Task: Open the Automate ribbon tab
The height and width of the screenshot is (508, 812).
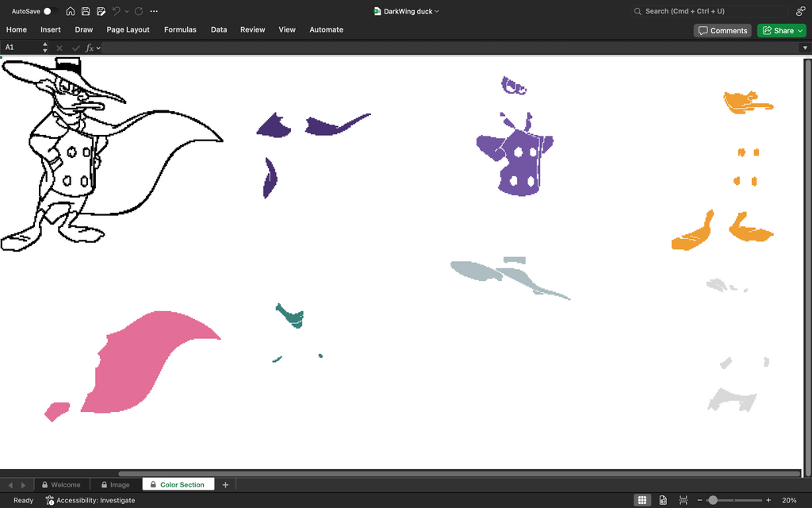Action: coord(326,29)
